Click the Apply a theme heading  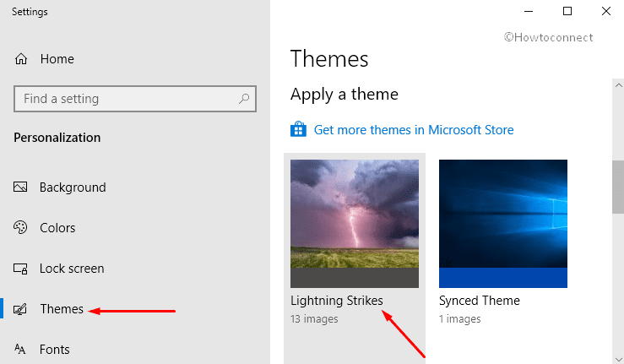pyautogui.click(x=345, y=95)
